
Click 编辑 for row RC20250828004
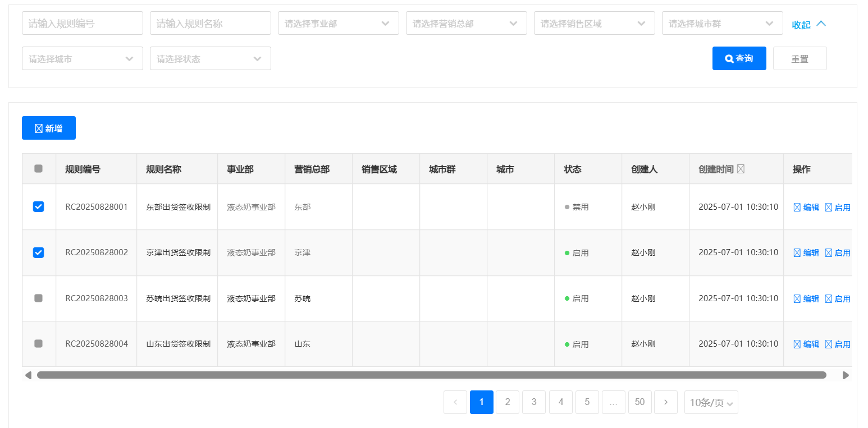coord(806,344)
